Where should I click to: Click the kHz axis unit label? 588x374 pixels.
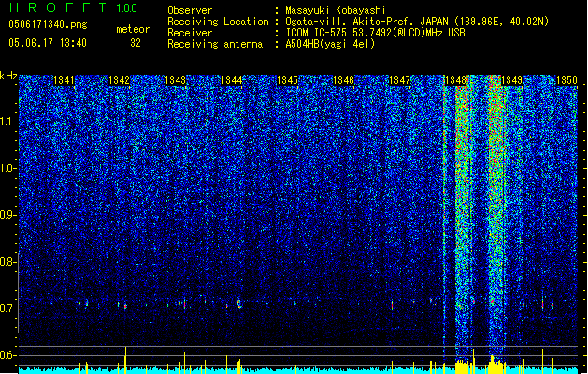point(8,76)
